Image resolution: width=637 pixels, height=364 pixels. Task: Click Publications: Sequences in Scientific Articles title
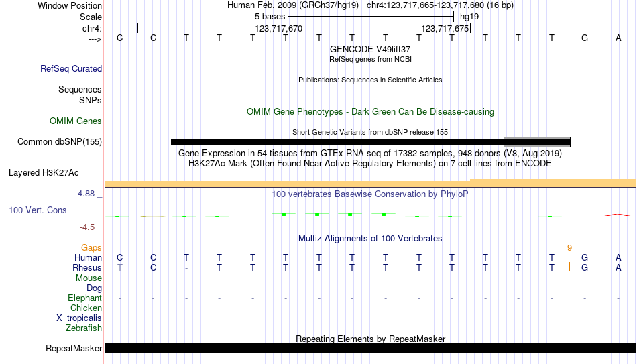click(370, 80)
